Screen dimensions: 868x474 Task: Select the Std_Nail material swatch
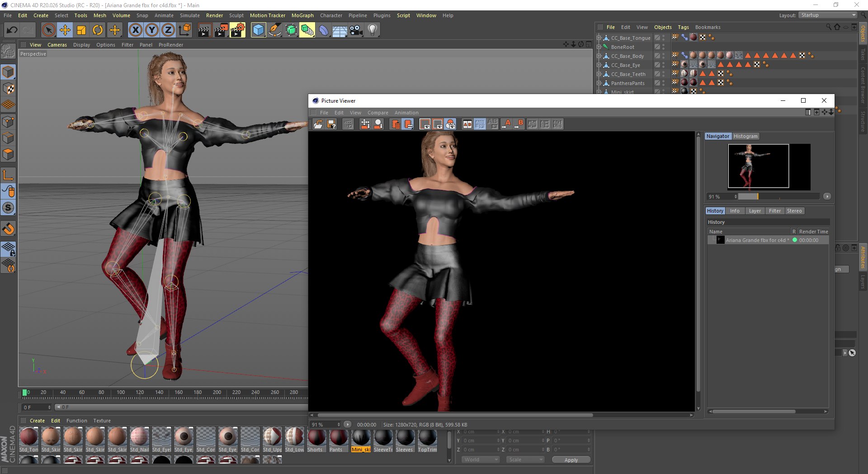pyautogui.click(x=139, y=440)
